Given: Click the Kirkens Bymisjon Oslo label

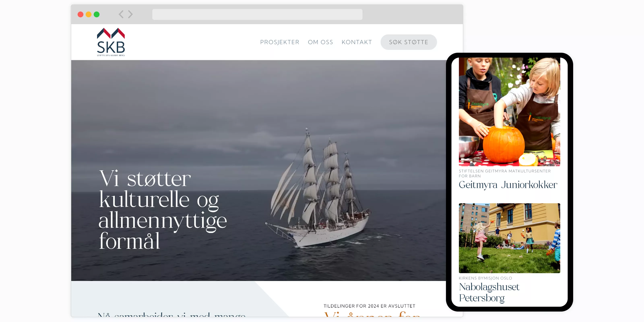Looking at the screenshot, I should pyautogui.click(x=485, y=278).
